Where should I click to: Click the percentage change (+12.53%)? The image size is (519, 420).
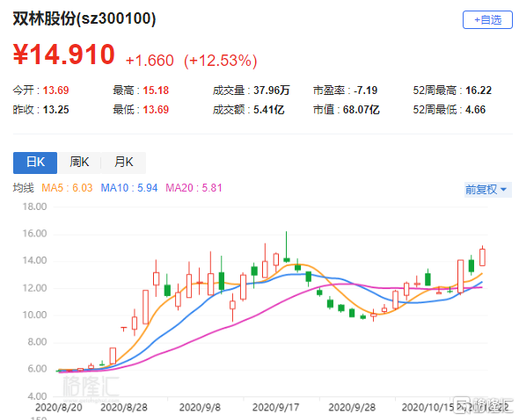tap(221, 61)
